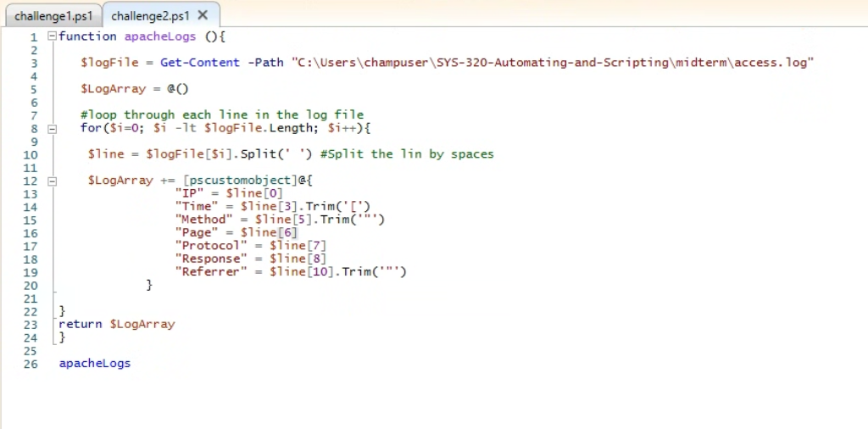Select the challenge2.ps1 tab
Image resolution: width=868 pixels, height=429 pixels.
pyautogui.click(x=150, y=15)
